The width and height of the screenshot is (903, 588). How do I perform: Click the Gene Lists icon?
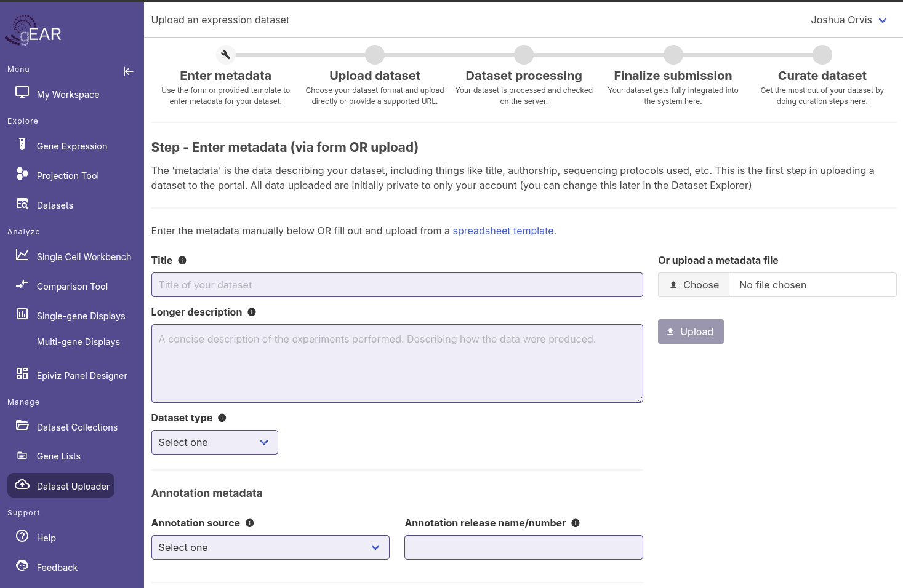(x=22, y=455)
